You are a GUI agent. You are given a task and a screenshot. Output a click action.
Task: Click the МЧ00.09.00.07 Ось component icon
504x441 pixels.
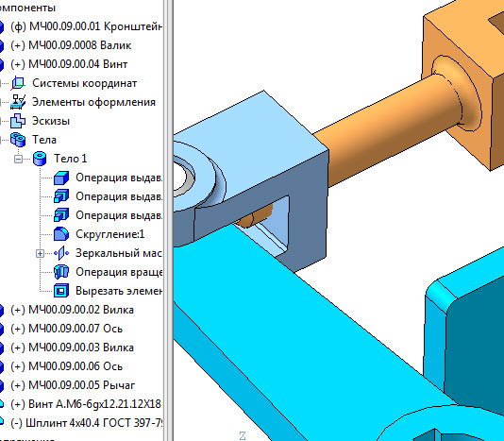1,329
